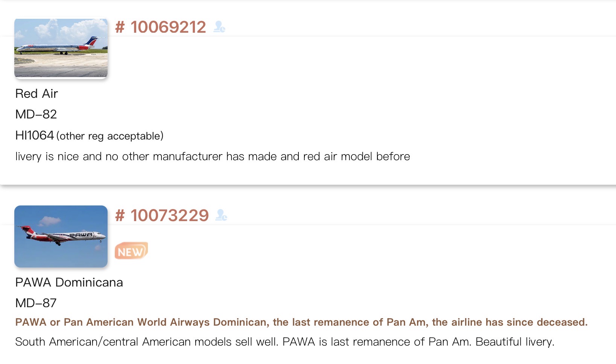Click the '(other reg acceptable)' note
The width and height of the screenshot is (616, 364).
110,136
